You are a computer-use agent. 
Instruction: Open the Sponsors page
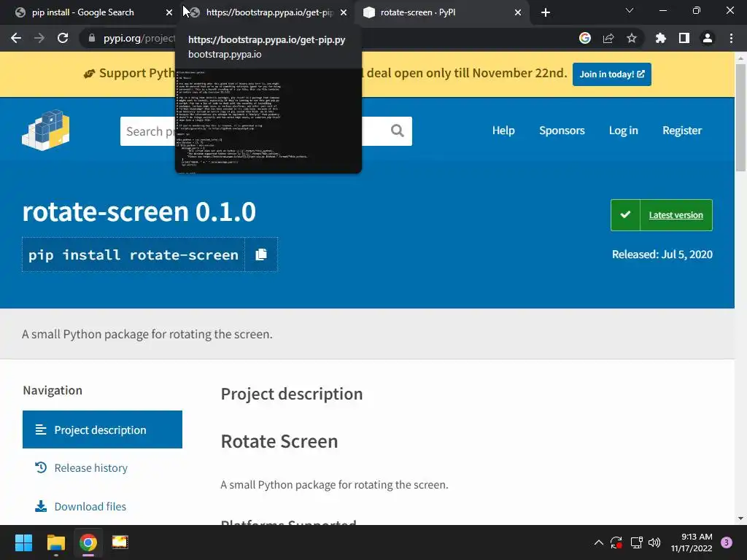[562, 131]
